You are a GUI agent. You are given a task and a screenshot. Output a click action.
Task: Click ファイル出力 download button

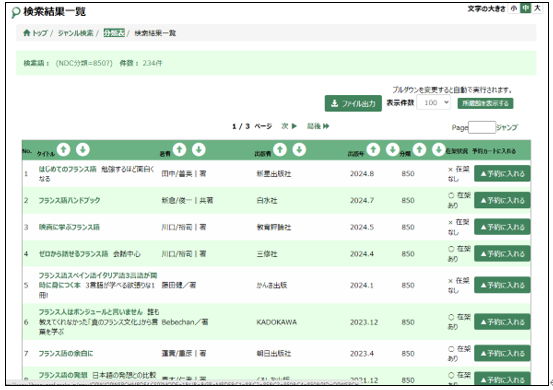click(353, 103)
